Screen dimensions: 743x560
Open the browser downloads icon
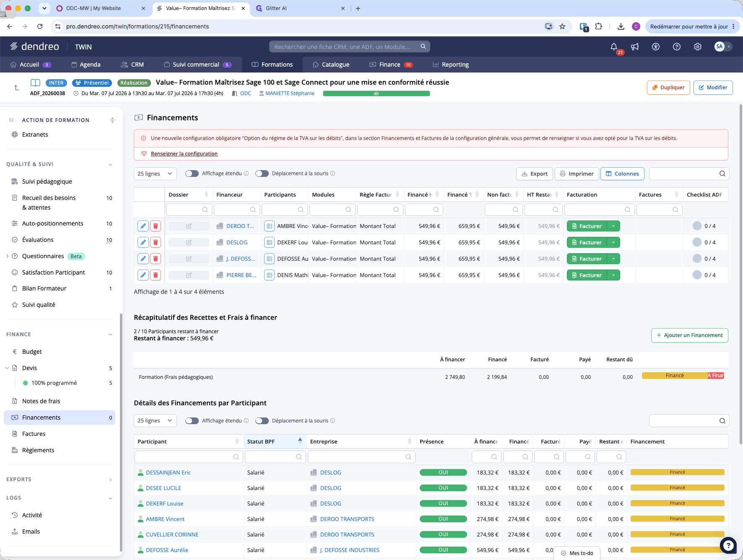[x=621, y=26]
